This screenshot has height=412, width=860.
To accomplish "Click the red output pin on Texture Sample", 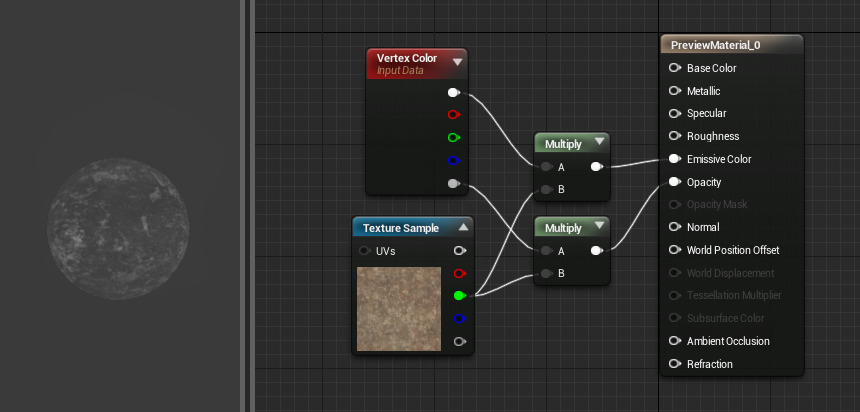I will point(459,273).
